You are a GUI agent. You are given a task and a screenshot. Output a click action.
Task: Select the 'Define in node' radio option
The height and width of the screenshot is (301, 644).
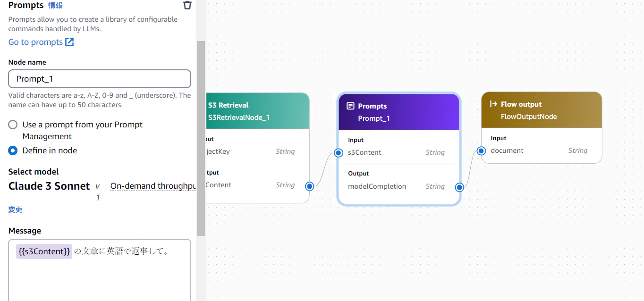pyautogui.click(x=13, y=150)
